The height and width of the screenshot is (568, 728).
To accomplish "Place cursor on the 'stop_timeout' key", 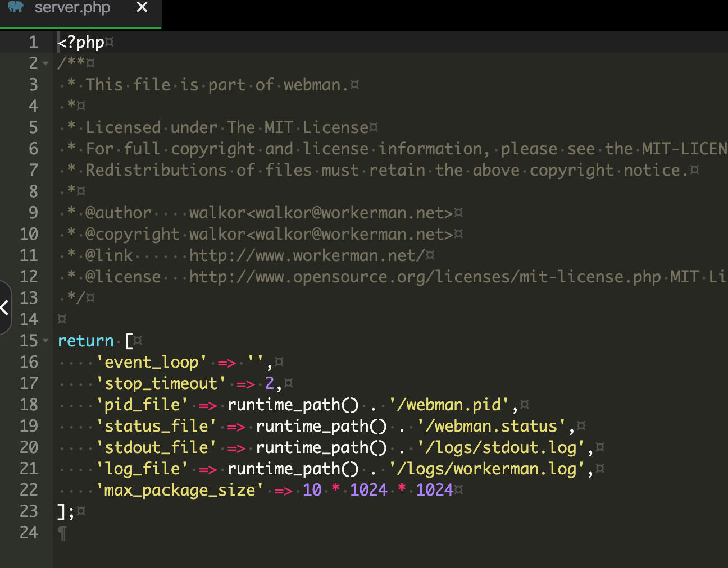I will coord(161,384).
